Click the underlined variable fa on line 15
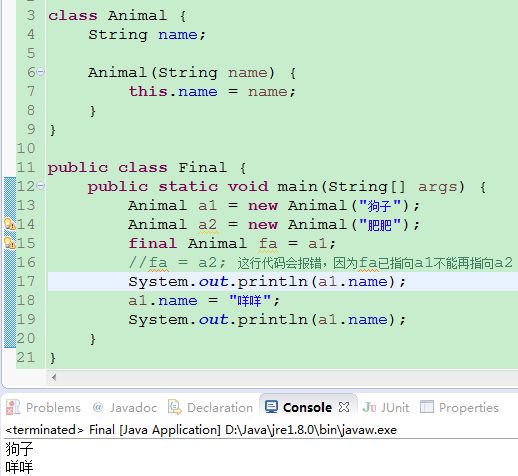 [268, 244]
